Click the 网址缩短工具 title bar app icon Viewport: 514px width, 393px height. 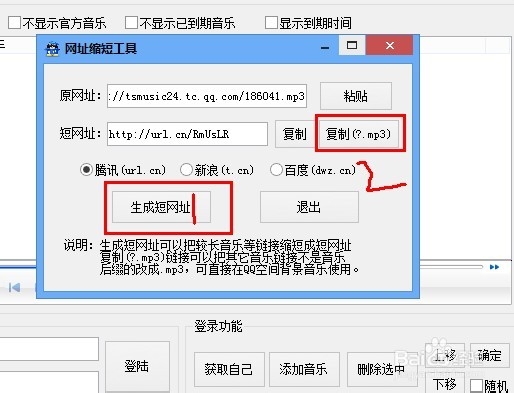52,49
